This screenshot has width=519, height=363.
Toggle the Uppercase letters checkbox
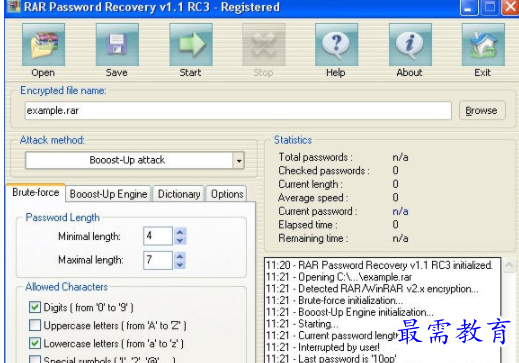pyautogui.click(x=35, y=325)
